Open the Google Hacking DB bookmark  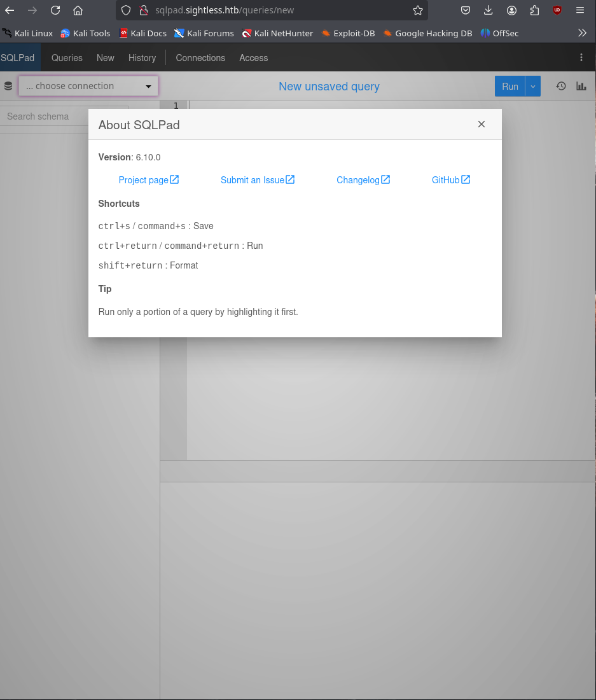[x=427, y=33]
